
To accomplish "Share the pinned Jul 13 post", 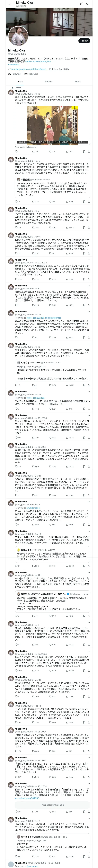I will [x=89, y=151].
